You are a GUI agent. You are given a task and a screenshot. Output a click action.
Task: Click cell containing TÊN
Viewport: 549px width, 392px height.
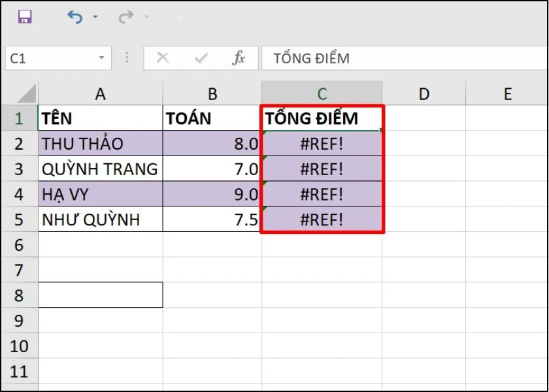pyautogui.click(x=101, y=118)
